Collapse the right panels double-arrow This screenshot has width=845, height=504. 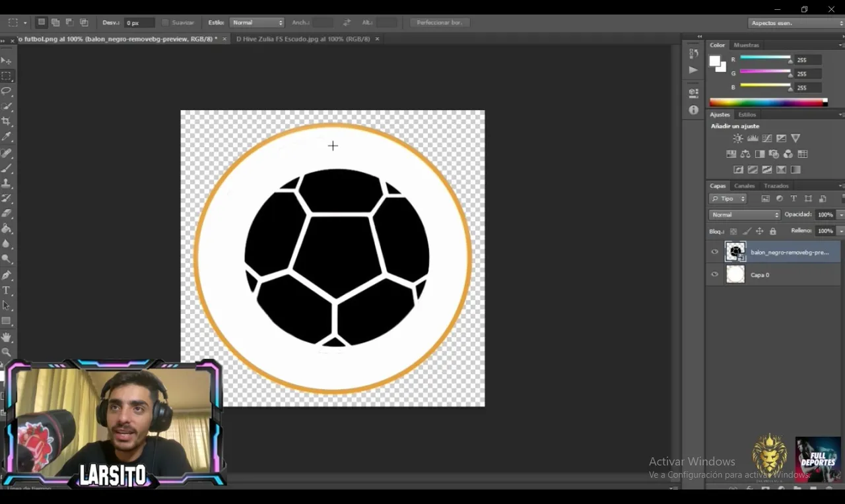coord(700,36)
